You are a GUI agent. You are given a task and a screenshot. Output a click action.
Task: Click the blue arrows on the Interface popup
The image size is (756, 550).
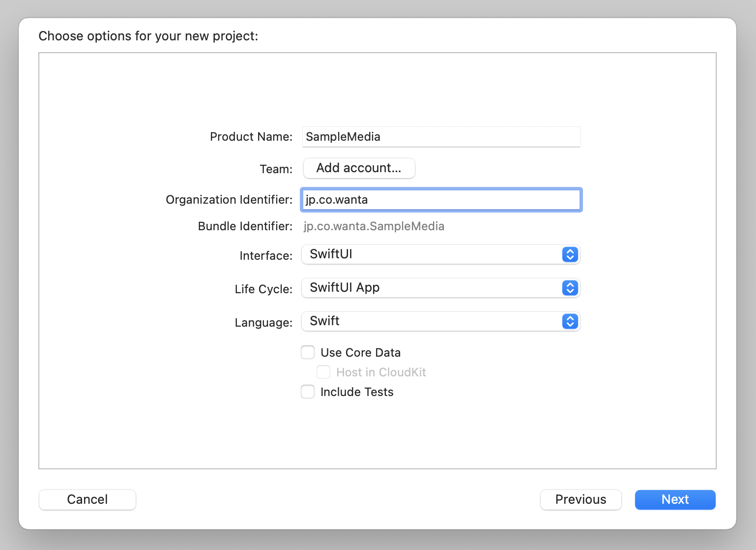[570, 254]
